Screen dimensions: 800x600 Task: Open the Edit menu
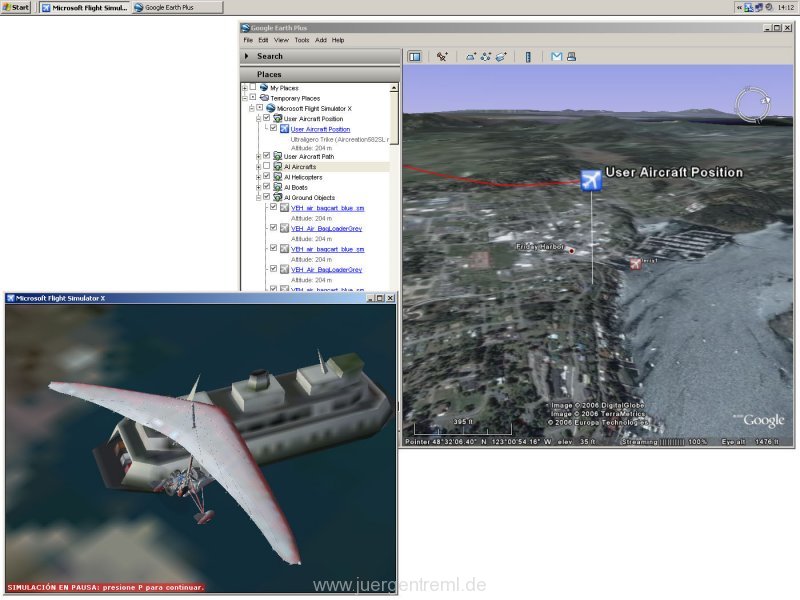pyautogui.click(x=263, y=40)
